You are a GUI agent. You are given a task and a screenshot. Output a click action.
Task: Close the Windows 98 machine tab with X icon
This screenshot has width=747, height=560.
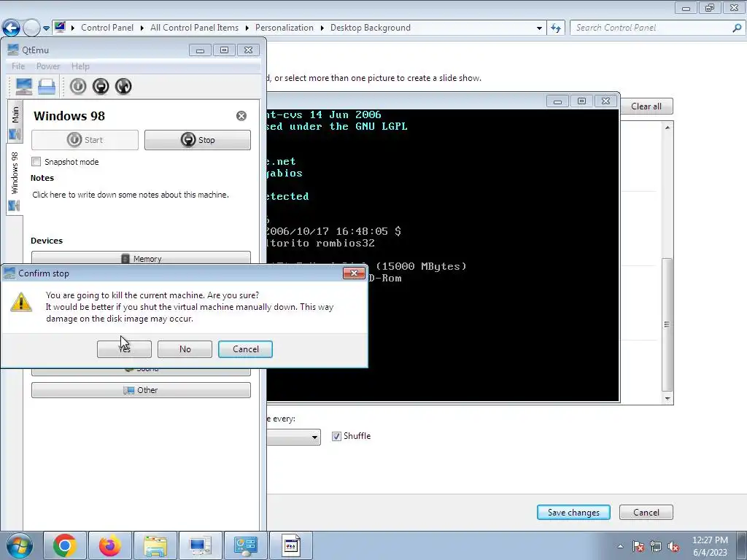241,116
